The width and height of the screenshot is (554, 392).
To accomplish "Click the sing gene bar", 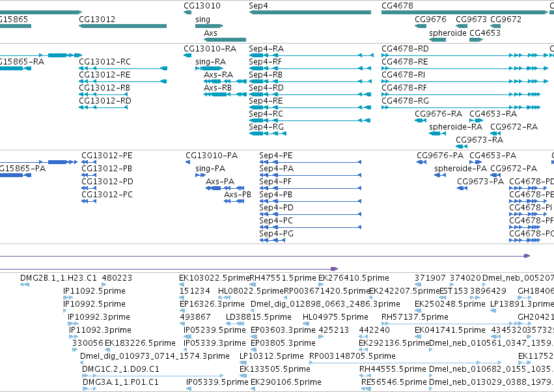I will [x=210, y=26].
